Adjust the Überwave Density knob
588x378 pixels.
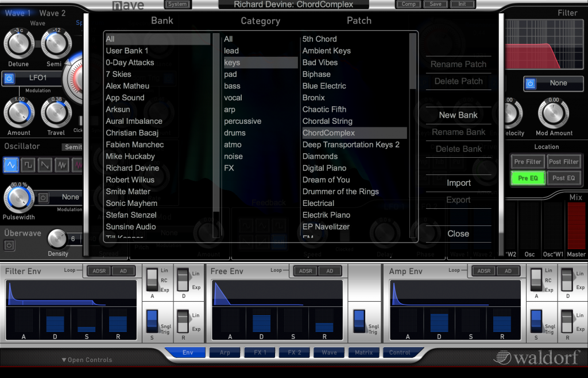tap(57, 239)
